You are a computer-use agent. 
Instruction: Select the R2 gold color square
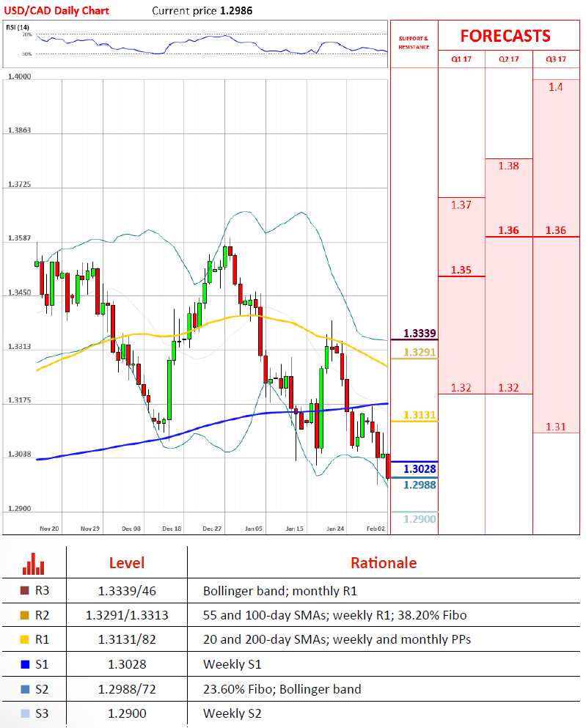[x=26, y=614]
